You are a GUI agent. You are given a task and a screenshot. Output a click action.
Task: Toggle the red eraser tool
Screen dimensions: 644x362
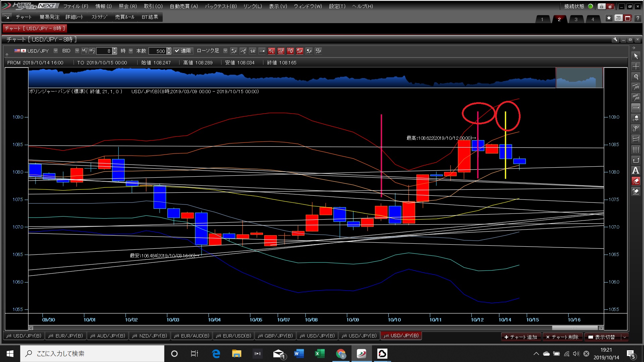(x=636, y=181)
